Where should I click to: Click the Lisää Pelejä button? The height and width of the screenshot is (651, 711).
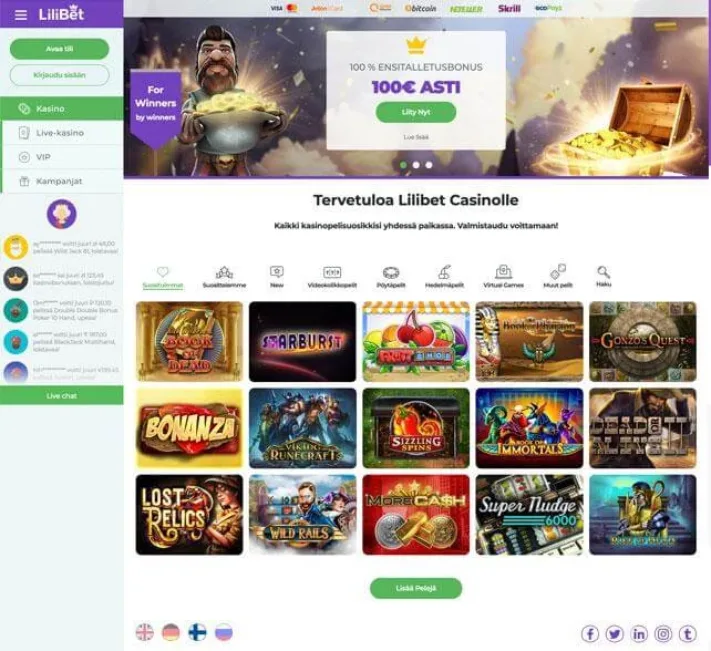tap(416, 588)
